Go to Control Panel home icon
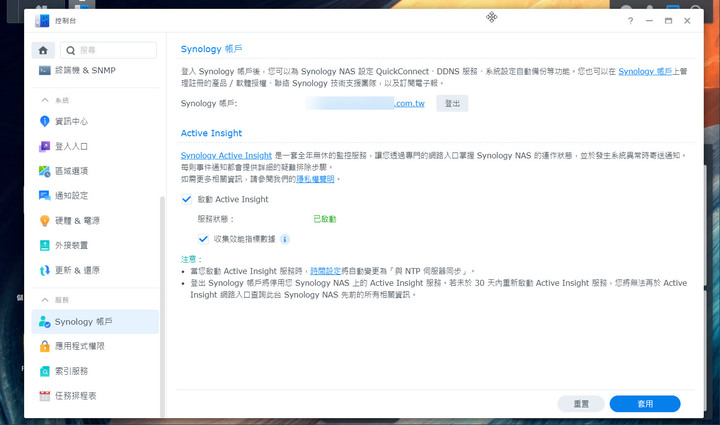720x425 pixels. tap(43, 50)
